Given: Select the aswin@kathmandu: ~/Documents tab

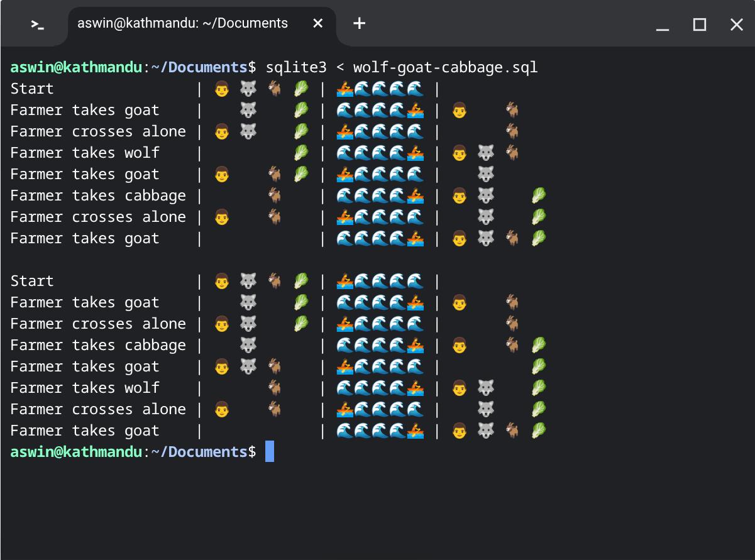Looking at the screenshot, I should click(x=182, y=24).
